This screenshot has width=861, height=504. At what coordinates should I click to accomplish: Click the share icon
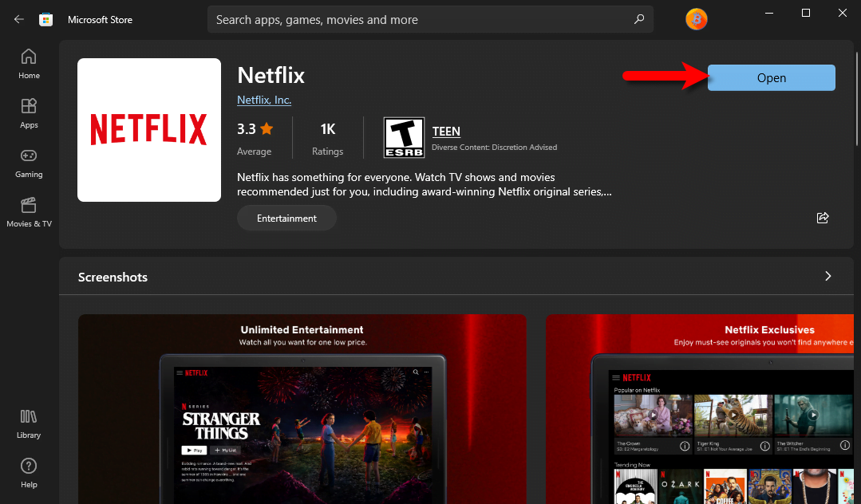[823, 218]
